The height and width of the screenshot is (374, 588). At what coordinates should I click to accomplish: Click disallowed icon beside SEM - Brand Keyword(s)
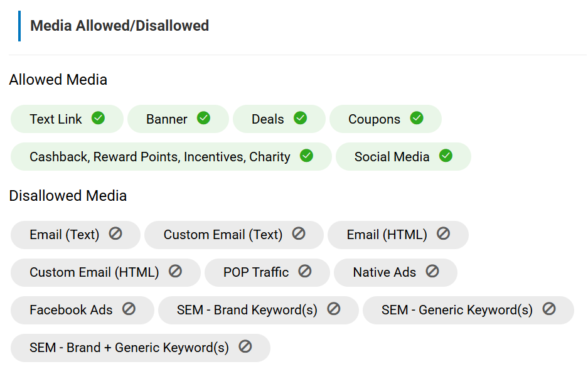(x=334, y=309)
